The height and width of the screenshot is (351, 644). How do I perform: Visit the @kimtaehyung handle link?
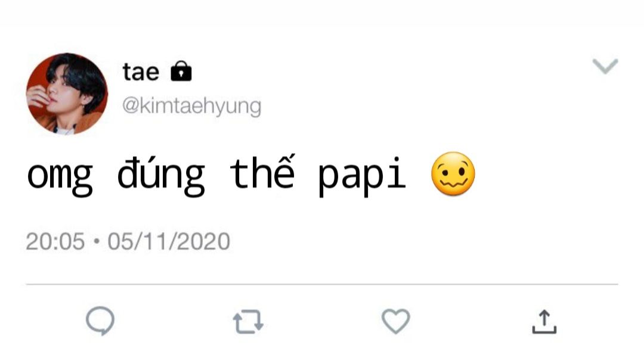192,106
